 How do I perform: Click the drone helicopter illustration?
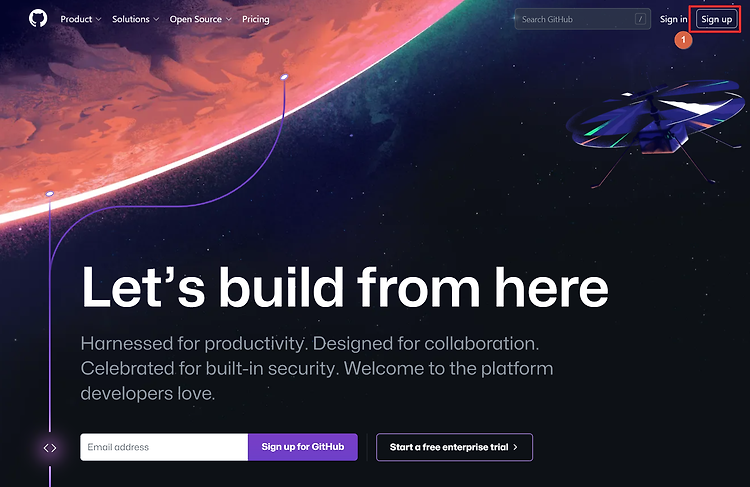click(x=655, y=129)
